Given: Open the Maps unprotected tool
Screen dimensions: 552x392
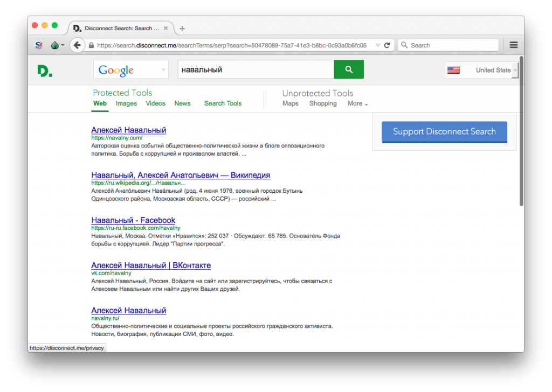Looking at the screenshot, I should (x=291, y=103).
